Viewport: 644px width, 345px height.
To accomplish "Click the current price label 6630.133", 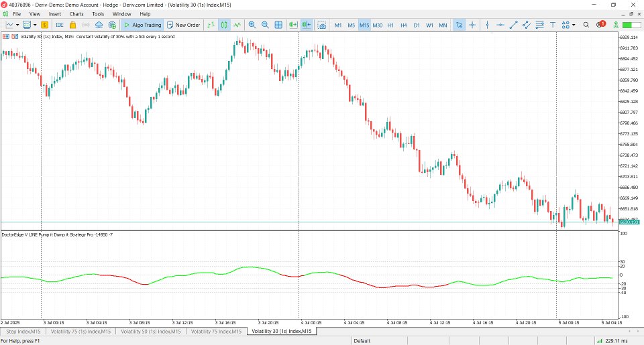I will coord(629,222).
